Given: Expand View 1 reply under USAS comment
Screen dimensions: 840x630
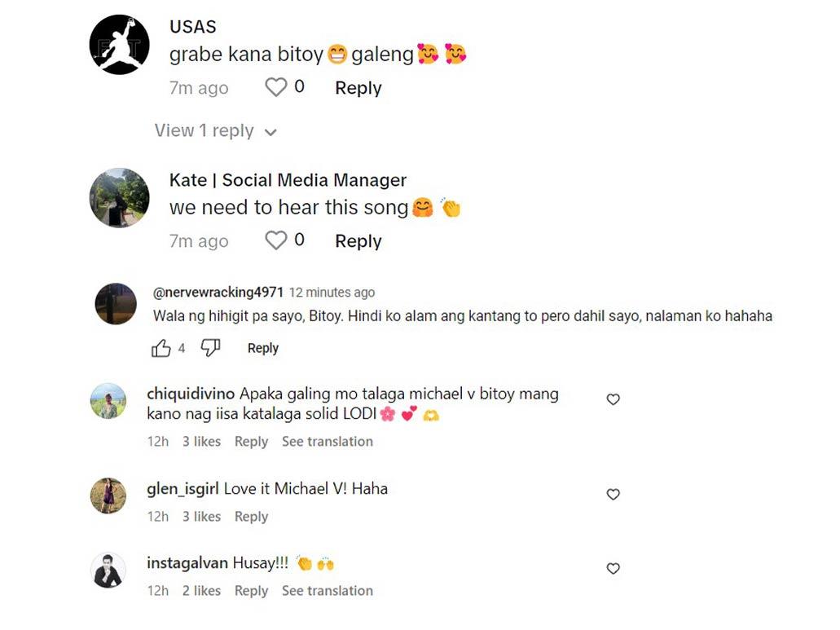Looking at the screenshot, I should click(215, 131).
